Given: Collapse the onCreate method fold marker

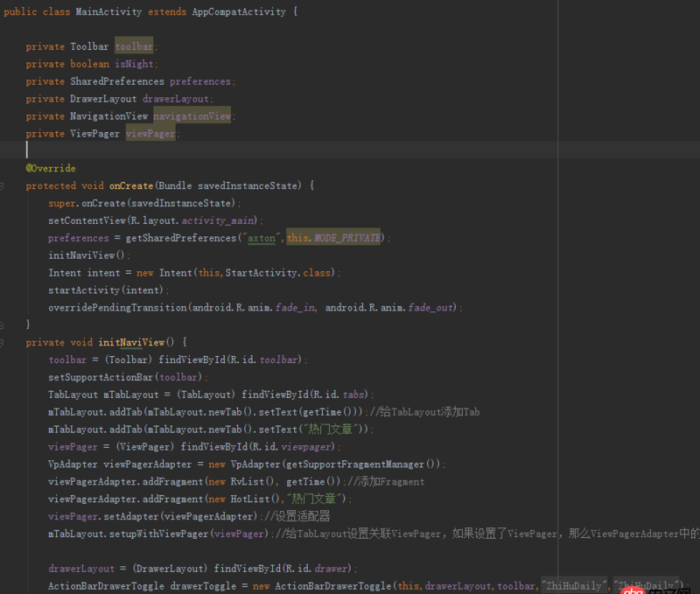Looking at the screenshot, I should tap(3, 185).
